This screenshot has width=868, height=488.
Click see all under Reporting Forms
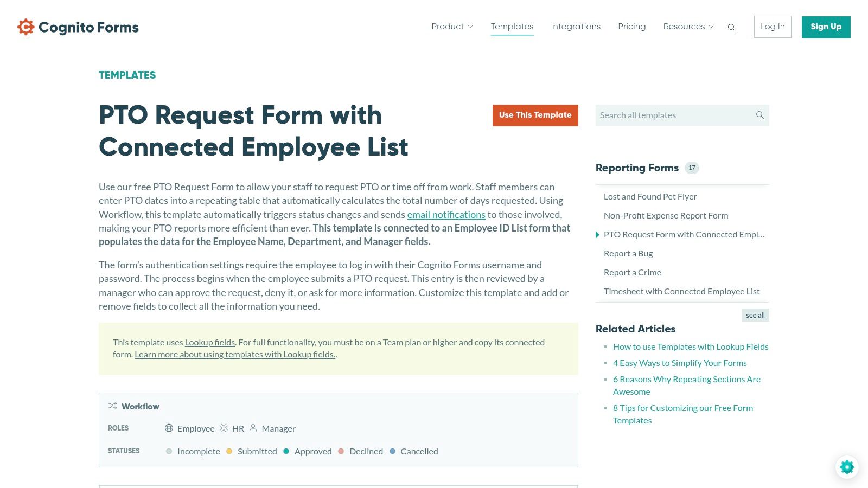click(x=755, y=315)
